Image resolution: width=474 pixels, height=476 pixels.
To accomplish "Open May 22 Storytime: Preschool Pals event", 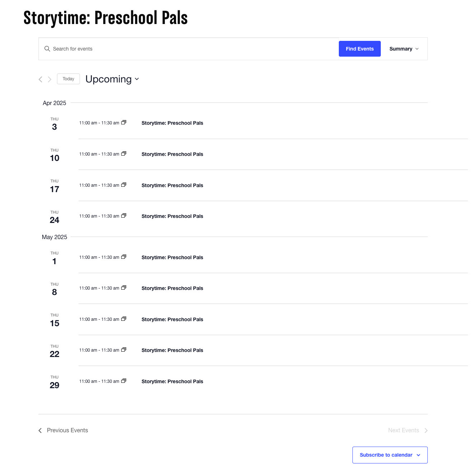I will tap(172, 350).
